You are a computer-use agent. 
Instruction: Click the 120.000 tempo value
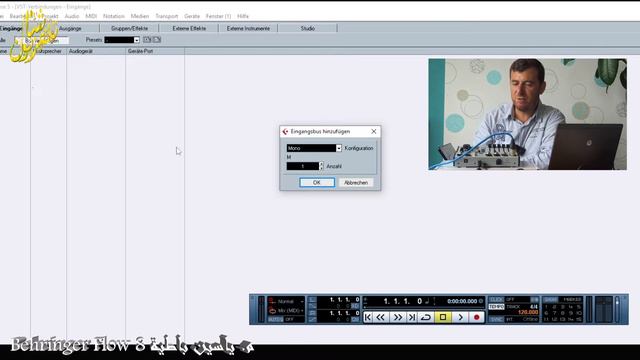click(528, 312)
